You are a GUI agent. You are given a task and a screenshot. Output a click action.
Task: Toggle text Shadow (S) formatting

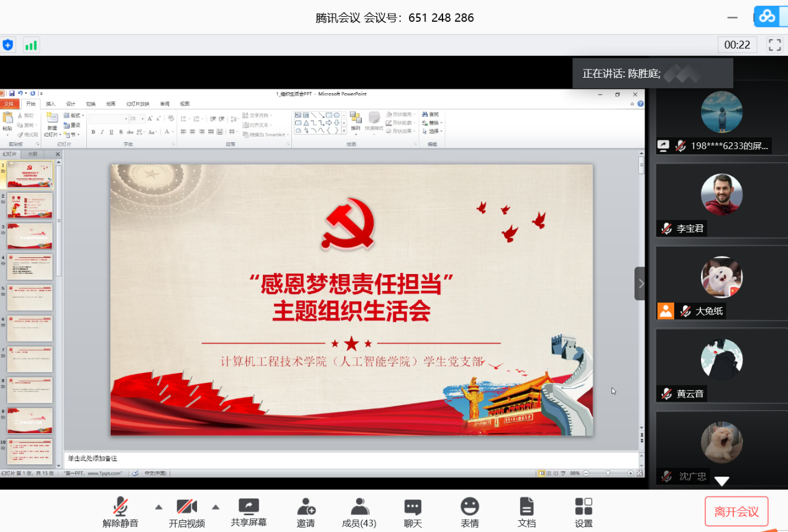(x=121, y=132)
